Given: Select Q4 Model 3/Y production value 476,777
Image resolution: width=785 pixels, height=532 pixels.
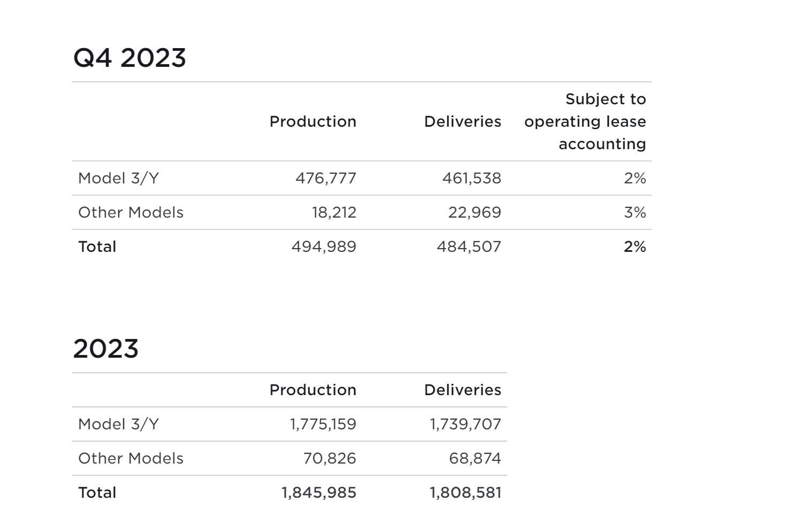Looking at the screenshot, I should (325, 178).
